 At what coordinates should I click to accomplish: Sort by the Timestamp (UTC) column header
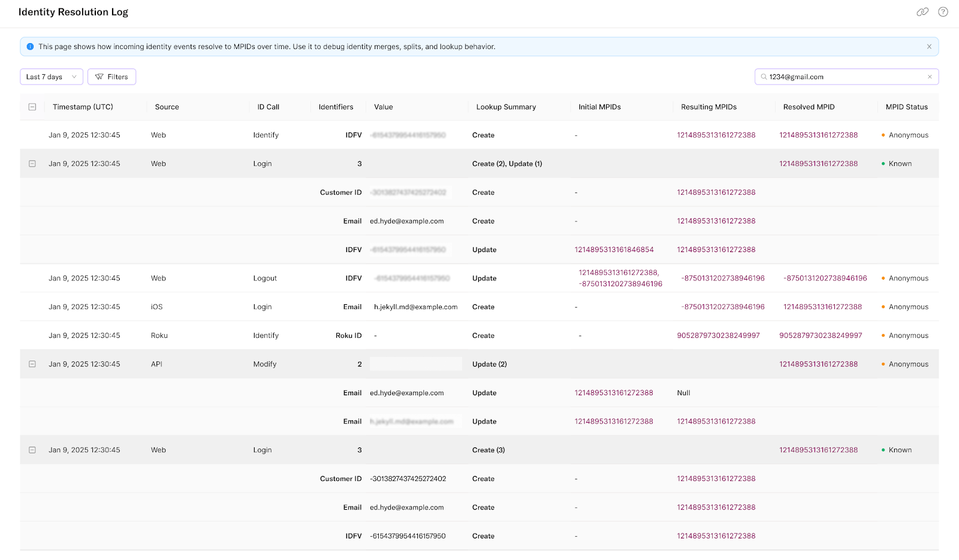pyautogui.click(x=82, y=107)
